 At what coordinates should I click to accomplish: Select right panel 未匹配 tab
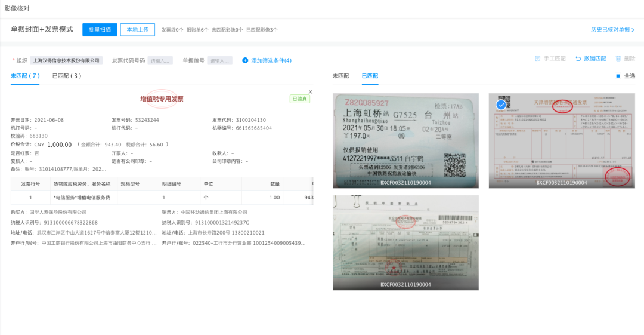[x=340, y=76]
